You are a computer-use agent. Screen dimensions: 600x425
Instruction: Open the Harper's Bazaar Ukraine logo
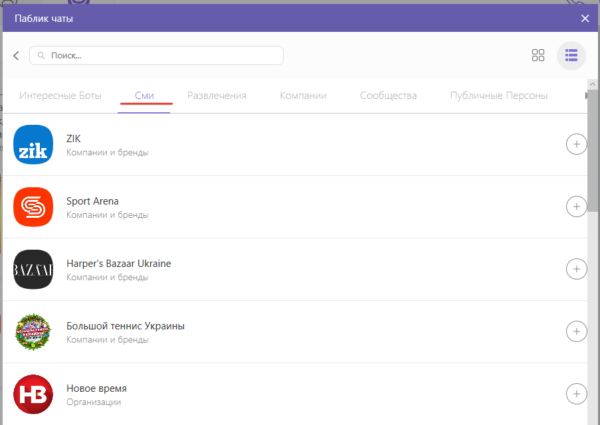tap(33, 269)
